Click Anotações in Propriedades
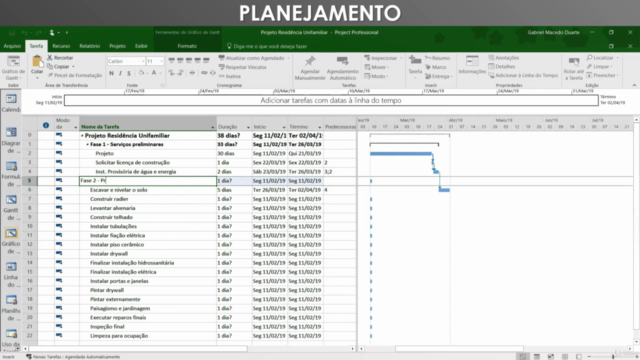The height and width of the screenshot is (360, 640). (x=504, y=58)
